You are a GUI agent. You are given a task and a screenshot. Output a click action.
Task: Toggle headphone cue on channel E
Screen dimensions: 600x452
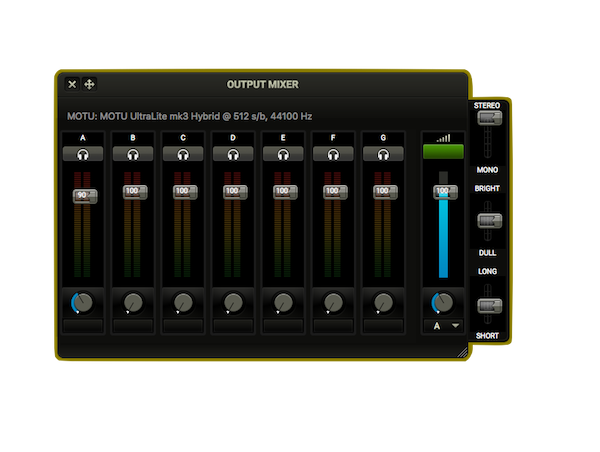point(283,154)
